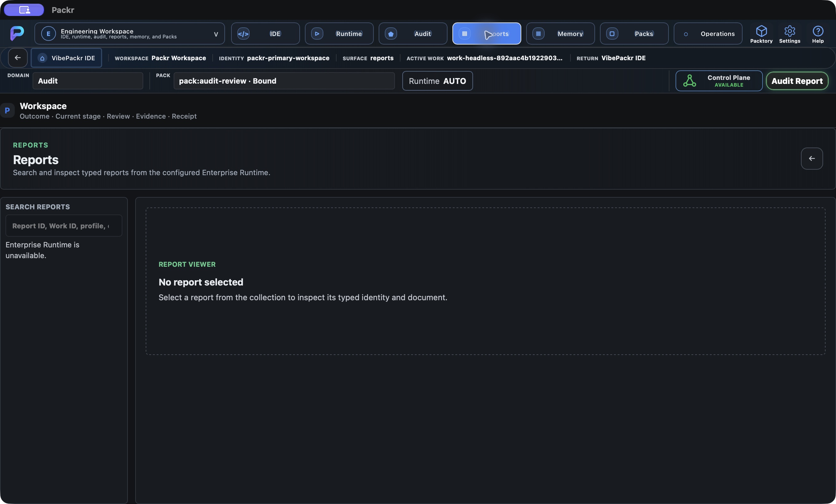Click the IDE code brackets icon
The height and width of the screenshot is (504, 836).
click(243, 33)
